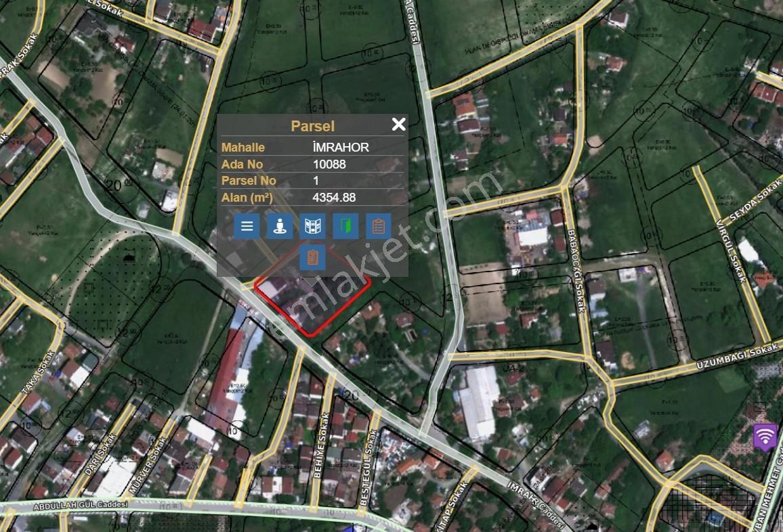Image resolution: width=783 pixels, height=532 pixels.
Task: Click the MÜRVER Sokak street label
Action: click(148, 466)
